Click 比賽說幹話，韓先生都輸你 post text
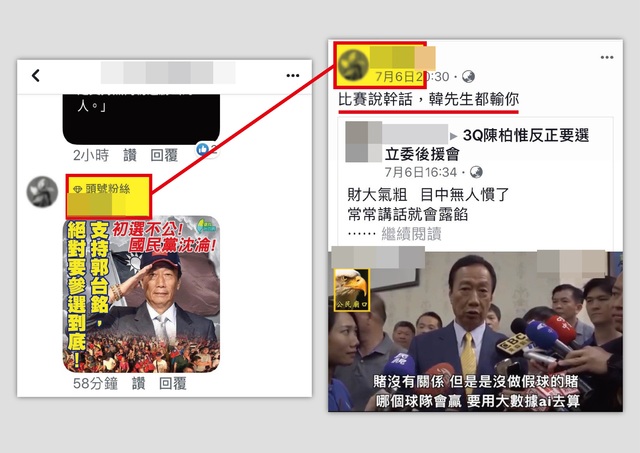640x453 pixels. click(429, 99)
